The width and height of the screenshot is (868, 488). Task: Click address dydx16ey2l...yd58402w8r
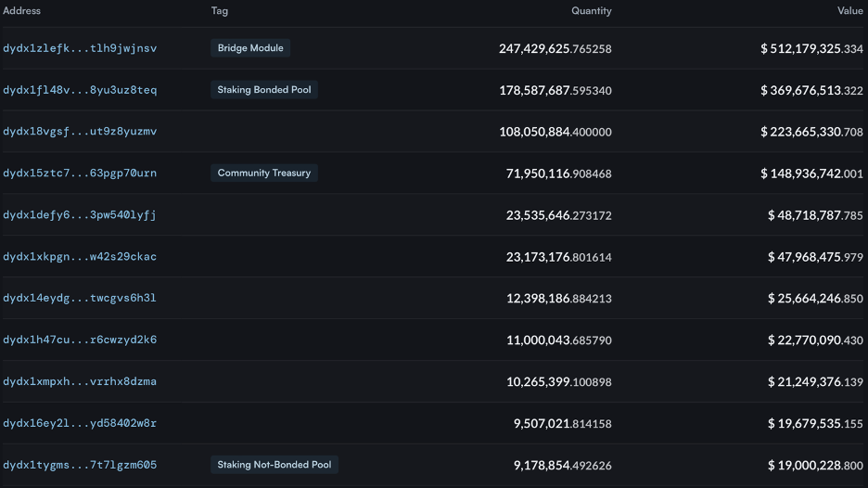point(80,424)
